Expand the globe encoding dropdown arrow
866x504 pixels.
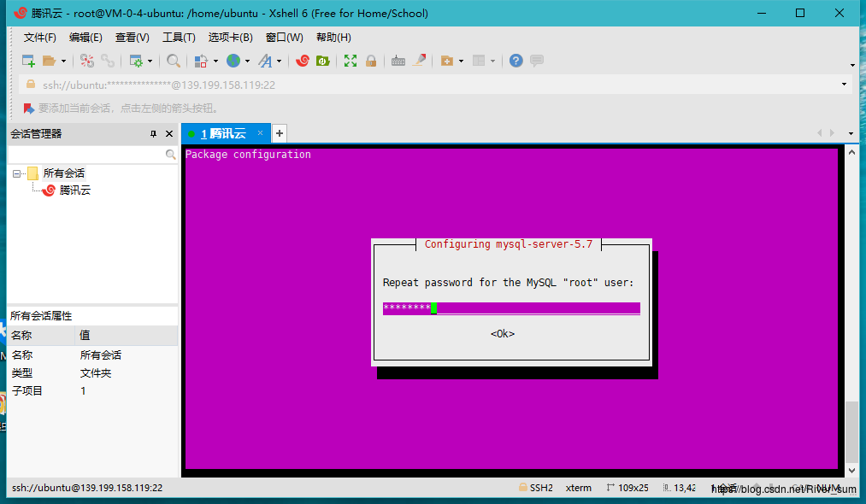coord(247,62)
